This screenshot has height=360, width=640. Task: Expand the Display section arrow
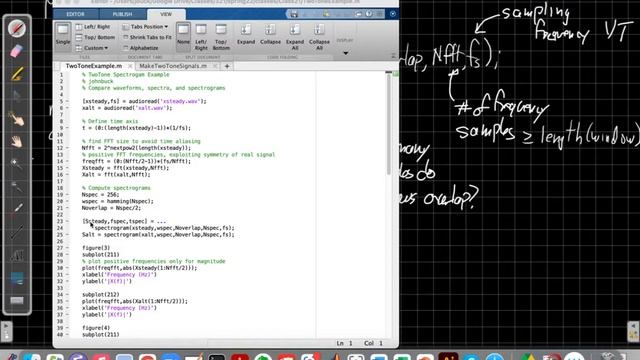pos(345,53)
